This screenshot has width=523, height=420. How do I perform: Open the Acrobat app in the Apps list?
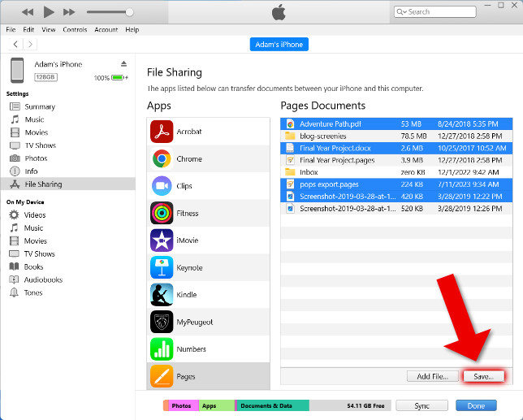point(208,132)
